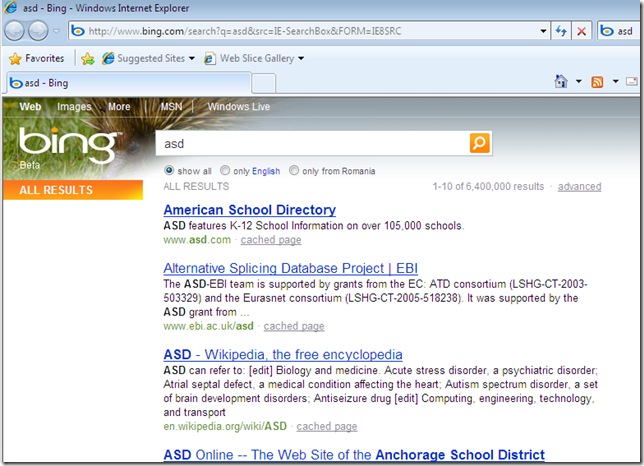Viewport: 644px width, 466px height.
Task: Click the Bing logo
Action: click(69, 146)
